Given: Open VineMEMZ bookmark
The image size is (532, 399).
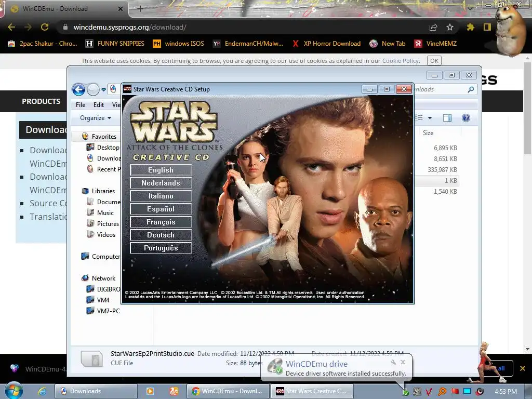Looking at the screenshot, I should (435, 44).
